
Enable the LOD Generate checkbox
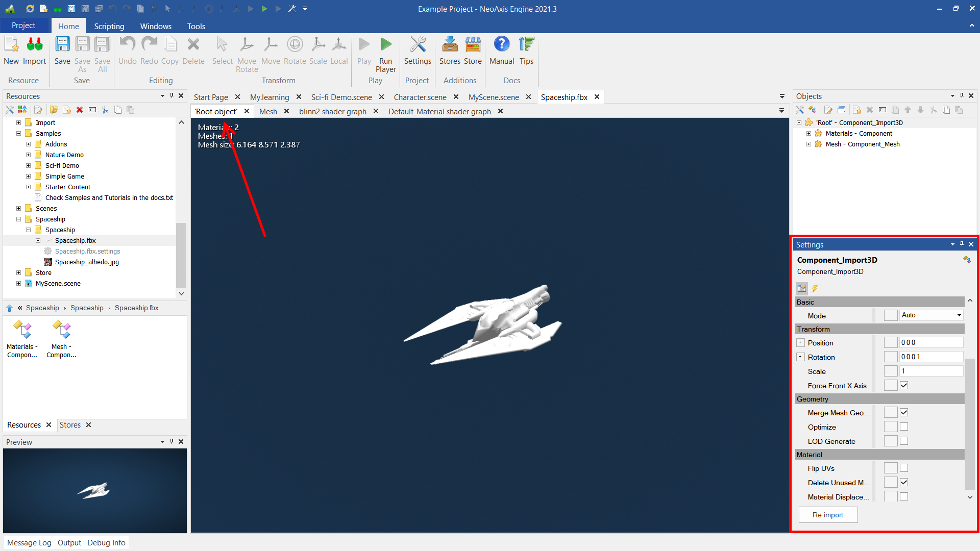click(x=904, y=441)
